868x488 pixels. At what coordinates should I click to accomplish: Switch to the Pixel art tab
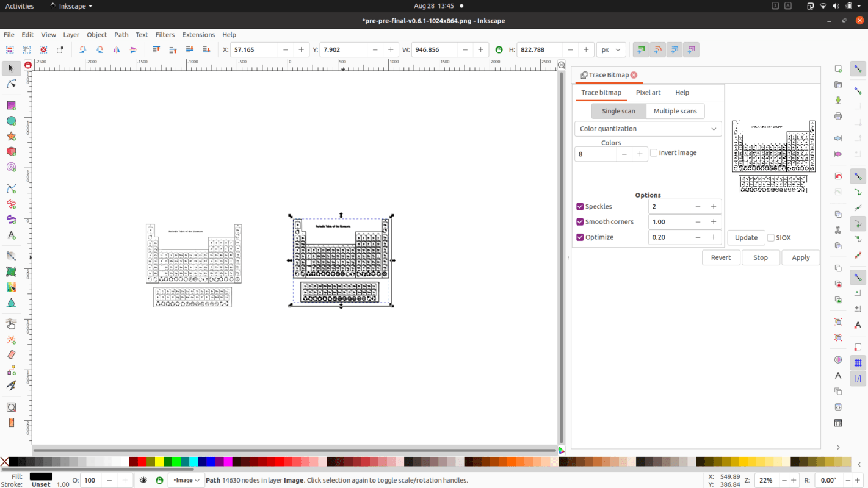click(x=648, y=92)
